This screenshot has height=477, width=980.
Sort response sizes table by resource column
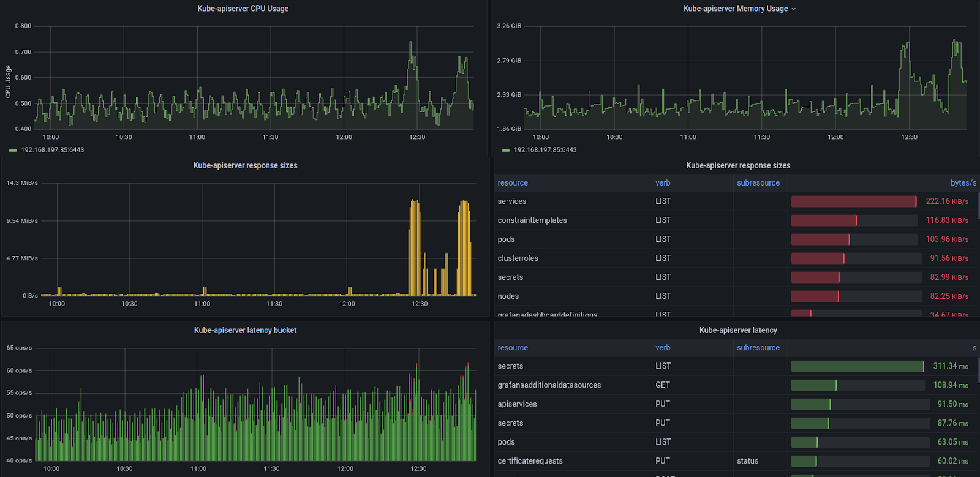point(513,183)
